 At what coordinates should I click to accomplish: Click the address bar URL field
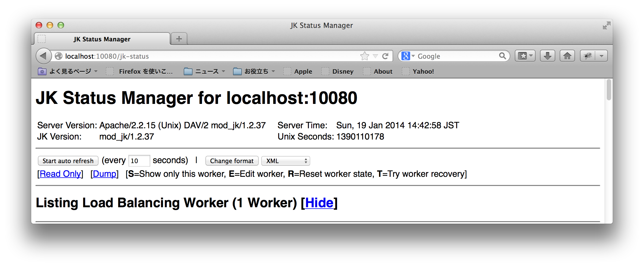211,56
